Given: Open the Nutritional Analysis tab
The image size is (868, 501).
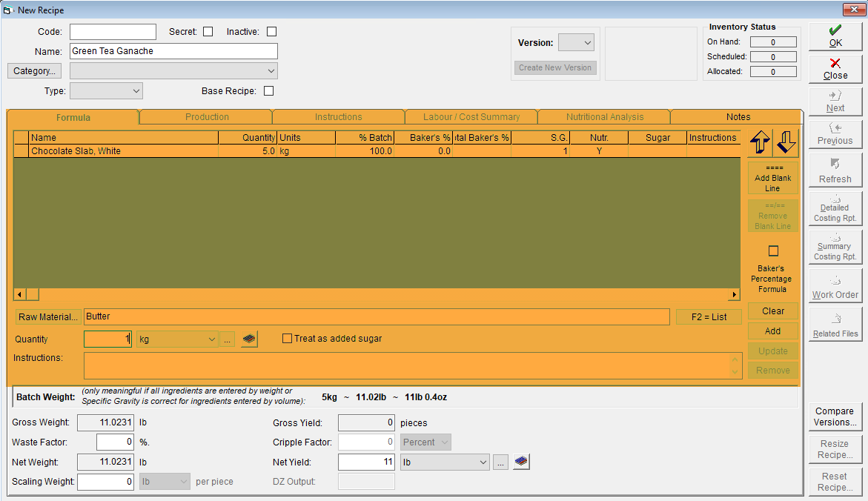Looking at the screenshot, I should pos(605,117).
